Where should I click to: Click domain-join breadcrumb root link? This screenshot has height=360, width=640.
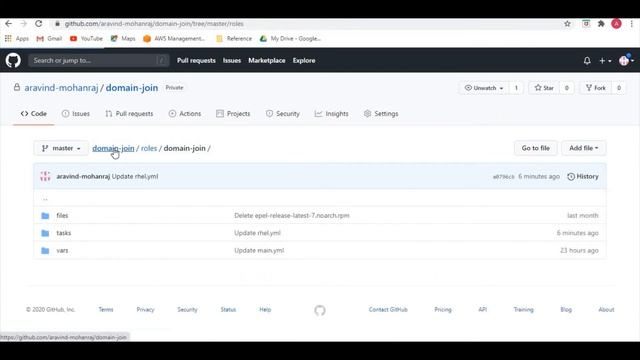tap(113, 148)
